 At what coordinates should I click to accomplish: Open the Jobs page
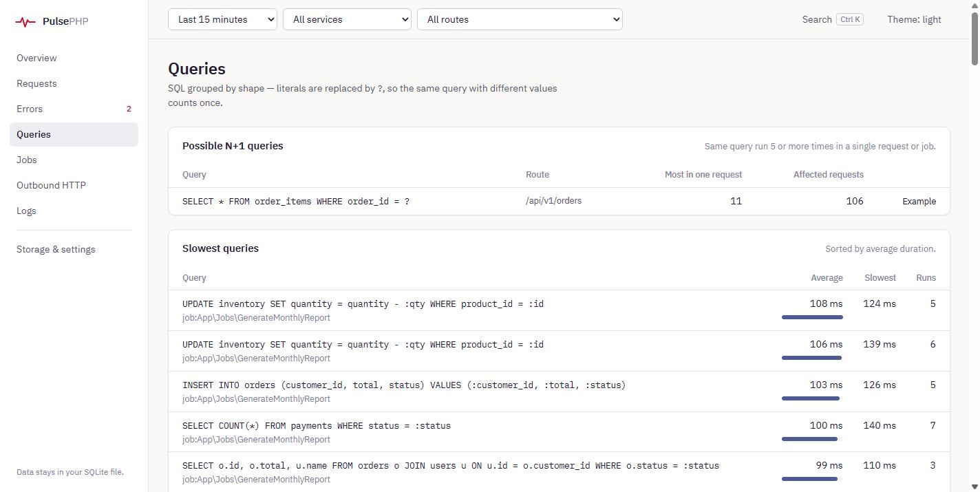[x=74, y=160]
